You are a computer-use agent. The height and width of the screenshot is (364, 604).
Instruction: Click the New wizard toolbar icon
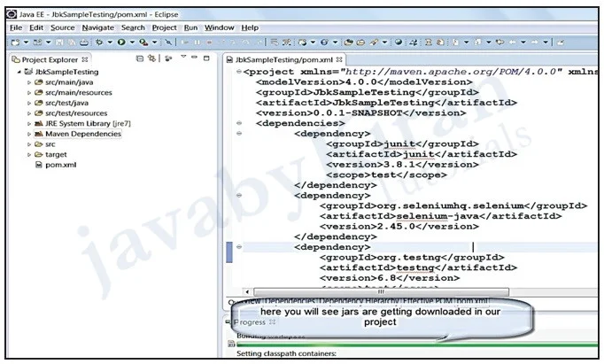pos(15,43)
